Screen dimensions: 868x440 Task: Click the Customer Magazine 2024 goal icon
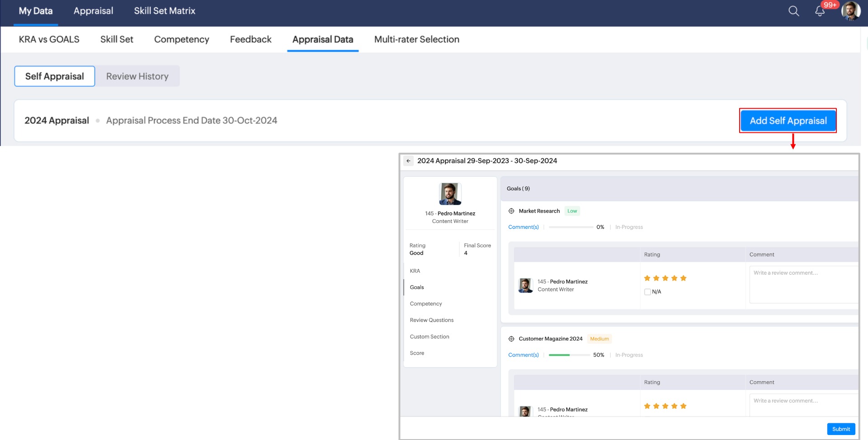tap(511, 339)
